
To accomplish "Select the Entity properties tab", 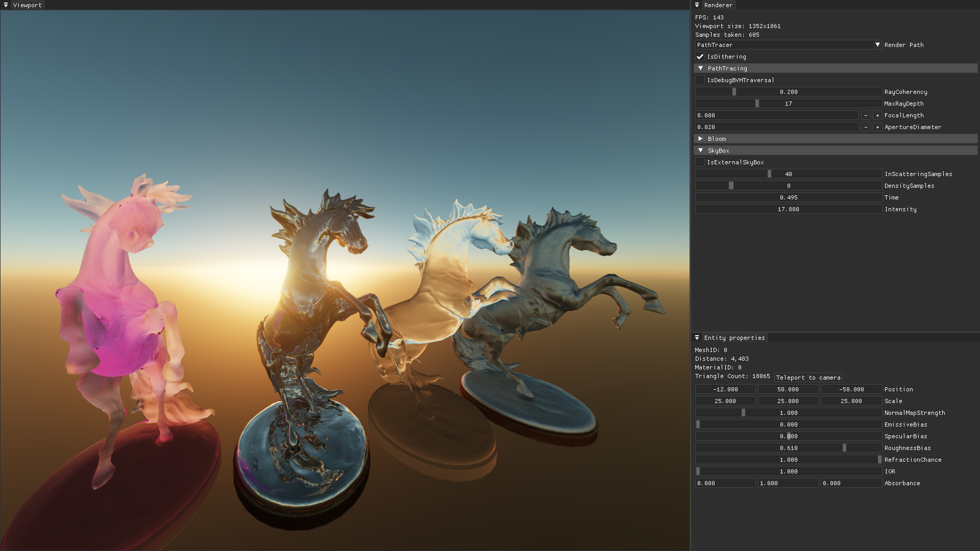I will point(734,338).
